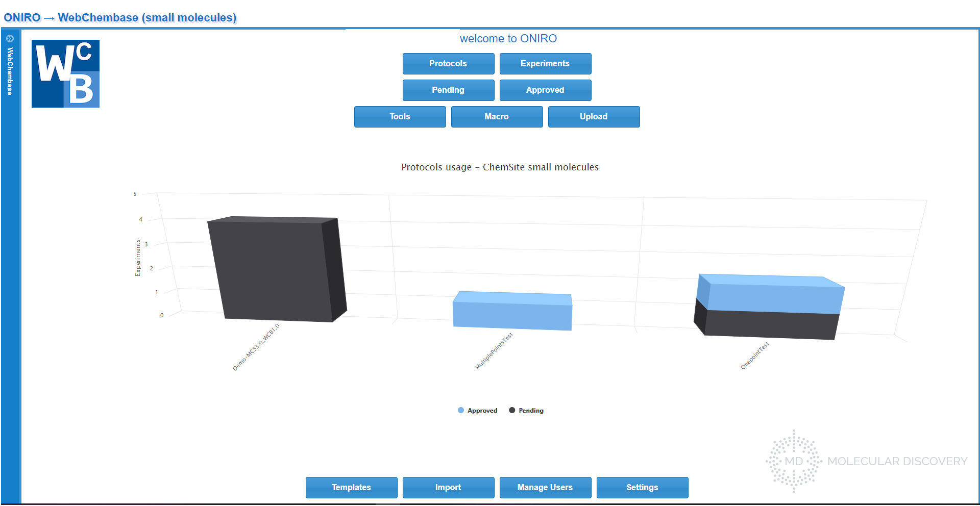
Task: Open Templates at the bottom
Action: point(351,488)
